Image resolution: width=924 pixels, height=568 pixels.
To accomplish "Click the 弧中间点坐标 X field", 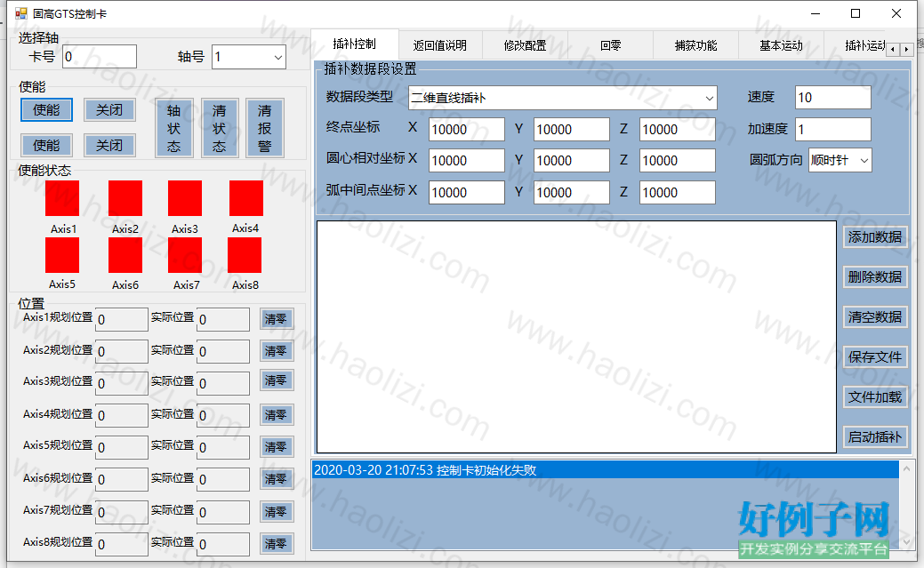I will tap(467, 193).
